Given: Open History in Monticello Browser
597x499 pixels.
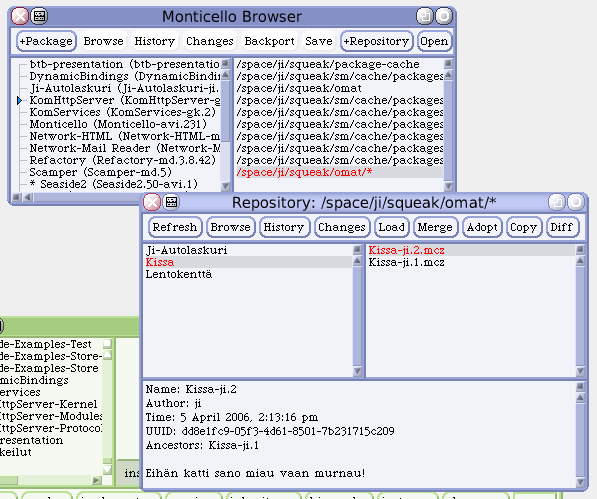Looking at the screenshot, I should 155,41.
